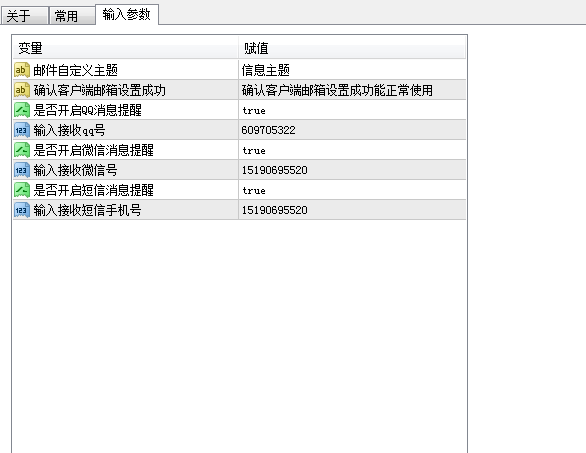The width and height of the screenshot is (586, 453).
Task: Click the 变量 column header
Action: coord(126,48)
